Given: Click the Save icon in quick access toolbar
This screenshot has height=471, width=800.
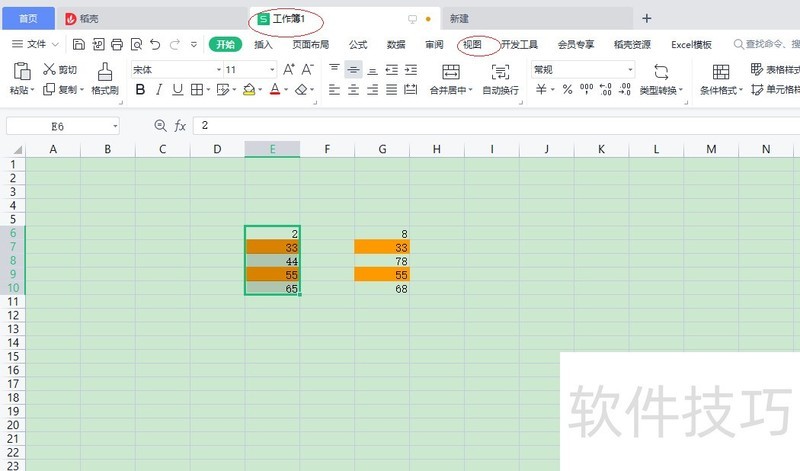Looking at the screenshot, I should pos(79,44).
